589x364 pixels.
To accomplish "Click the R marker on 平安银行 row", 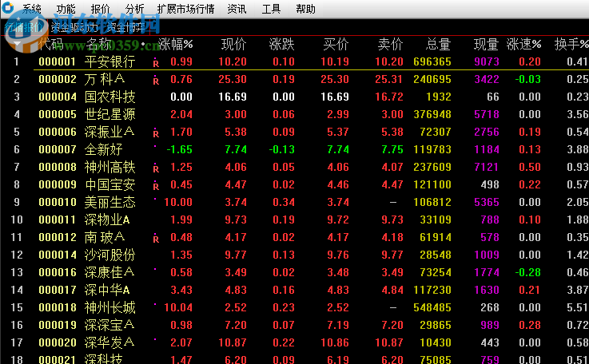I will (x=156, y=63).
